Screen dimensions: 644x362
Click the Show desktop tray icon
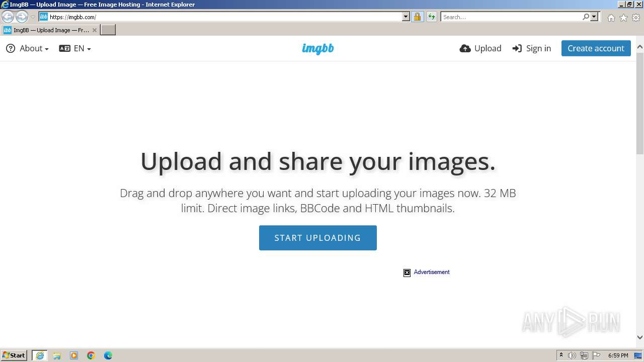tap(638, 355)
